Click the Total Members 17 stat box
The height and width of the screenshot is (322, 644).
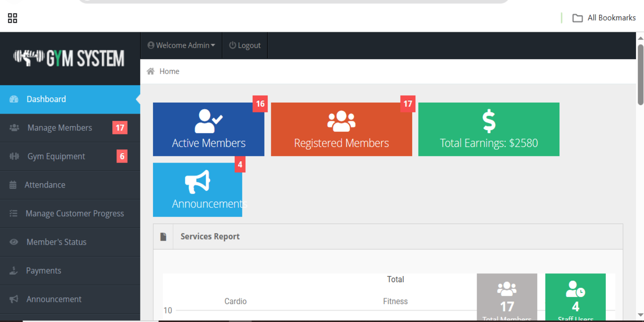coord(507,297)
